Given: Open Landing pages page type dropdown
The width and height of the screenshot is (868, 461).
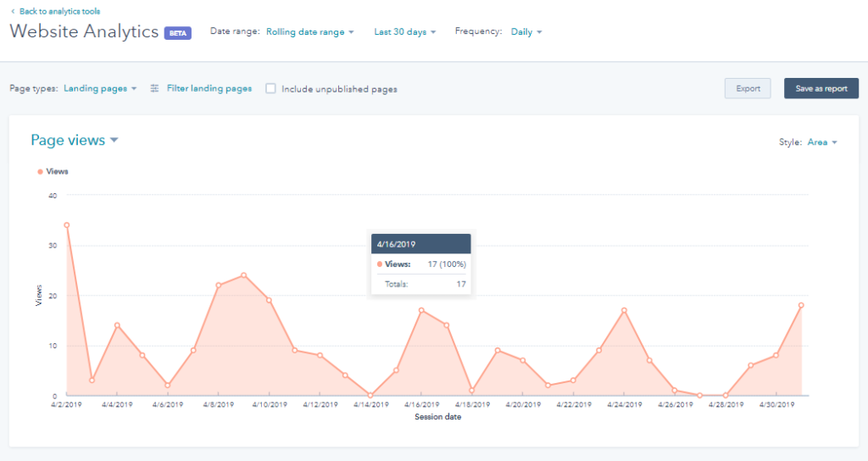Looking at the screenshot, I should click(100, 88).
